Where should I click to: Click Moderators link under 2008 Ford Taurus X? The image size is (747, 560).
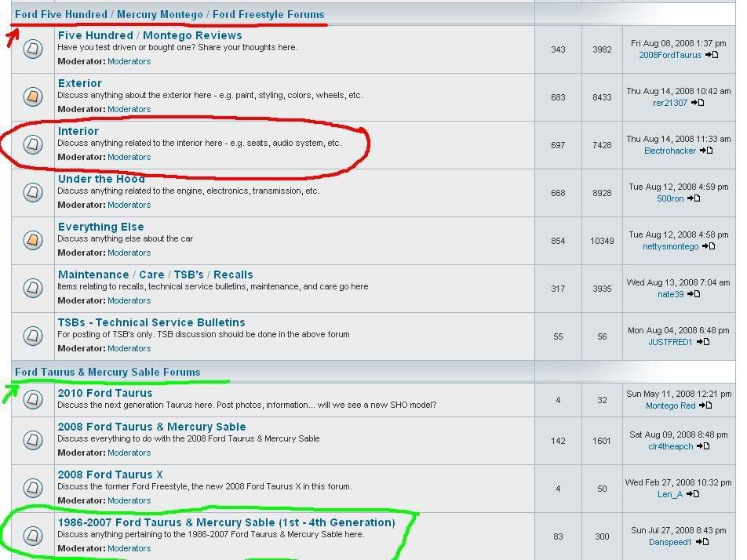coord(129,500)
